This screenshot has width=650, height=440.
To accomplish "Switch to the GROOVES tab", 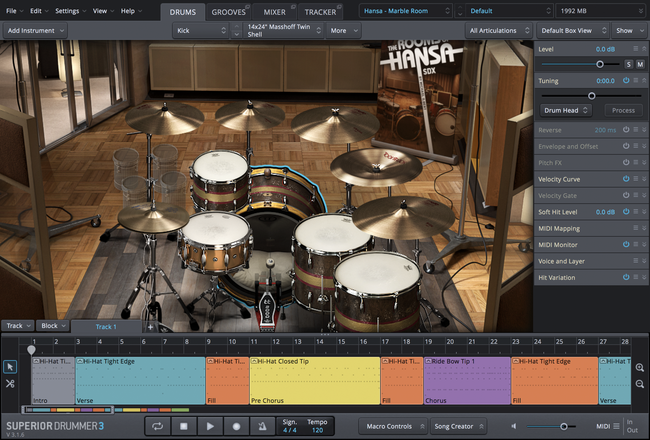I will click(x=229, y=12).
